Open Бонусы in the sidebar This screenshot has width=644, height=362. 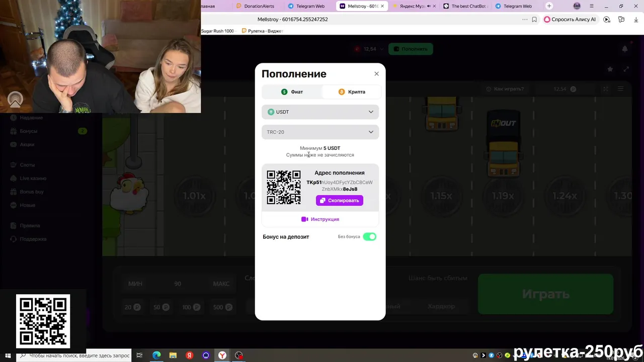28,131
